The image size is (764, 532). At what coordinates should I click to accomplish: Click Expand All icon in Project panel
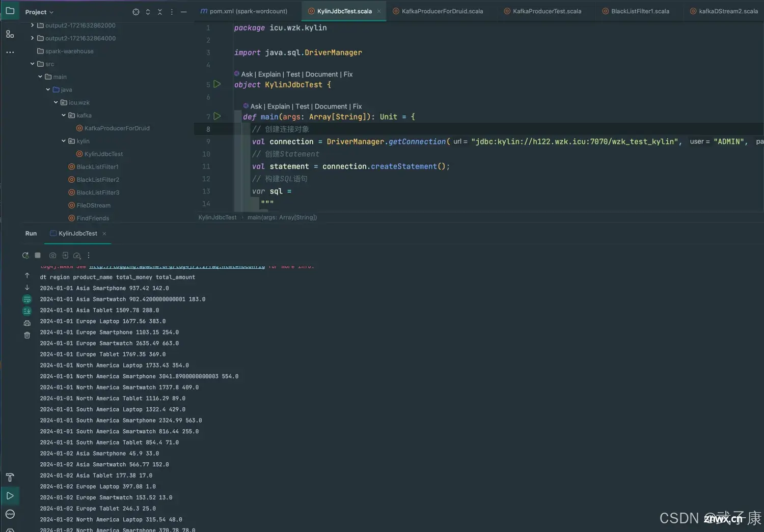[x=148, y=12]
